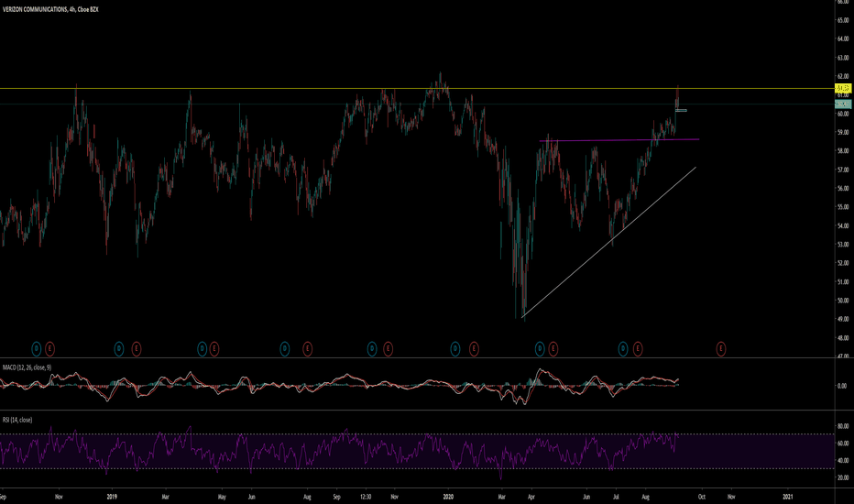Open the October 2019 dividend marker
854x504 pixels.
tap(372, 349)
